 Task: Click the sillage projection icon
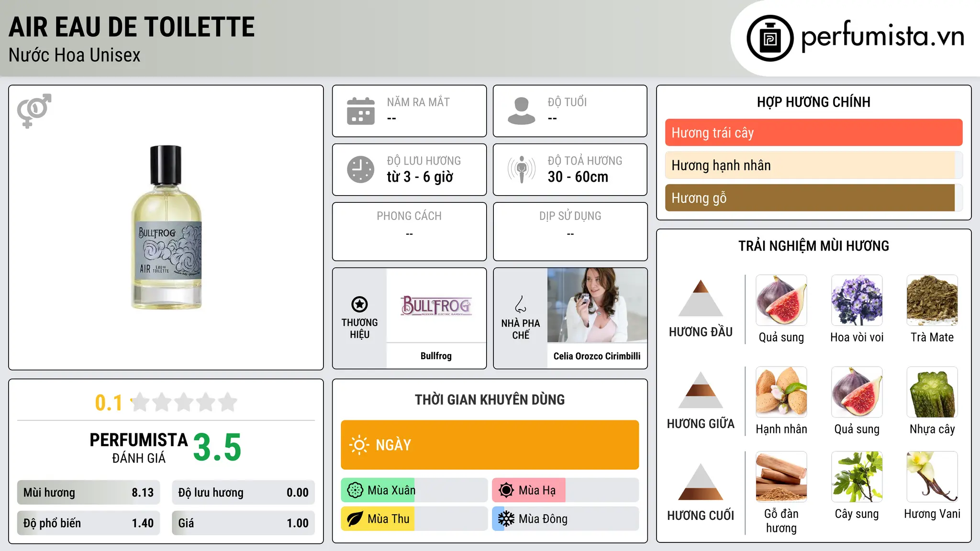tap(522, 169)
